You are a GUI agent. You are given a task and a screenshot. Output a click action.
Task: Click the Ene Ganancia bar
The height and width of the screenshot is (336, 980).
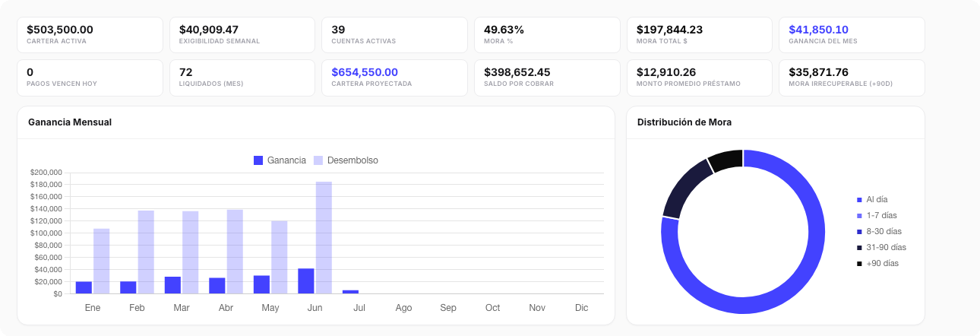(x=84, y=287)
